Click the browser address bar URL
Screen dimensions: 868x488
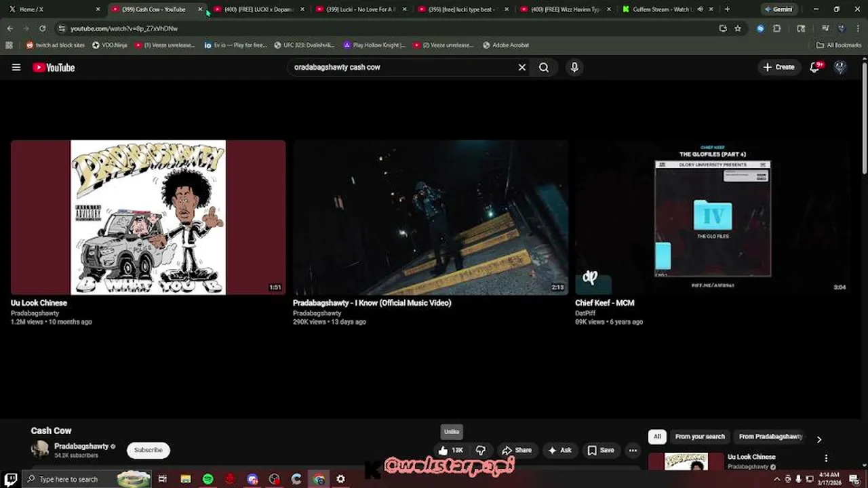[124, 28]
